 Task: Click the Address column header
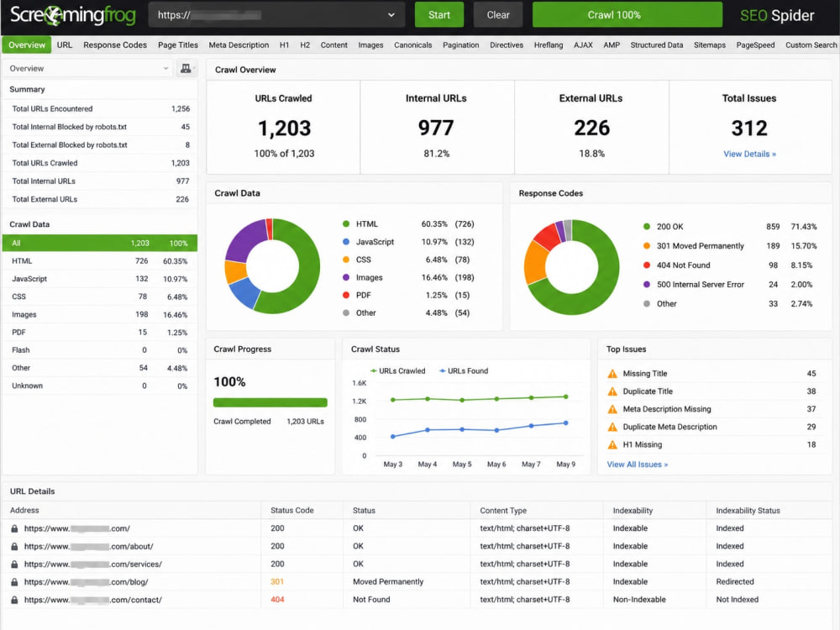click(x=24, y=511)
